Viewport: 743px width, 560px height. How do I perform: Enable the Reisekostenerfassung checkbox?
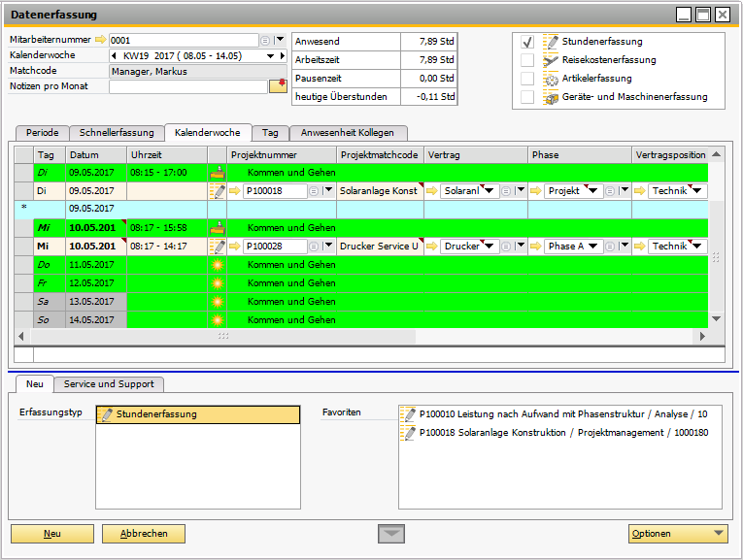click(x=527, y=60)
